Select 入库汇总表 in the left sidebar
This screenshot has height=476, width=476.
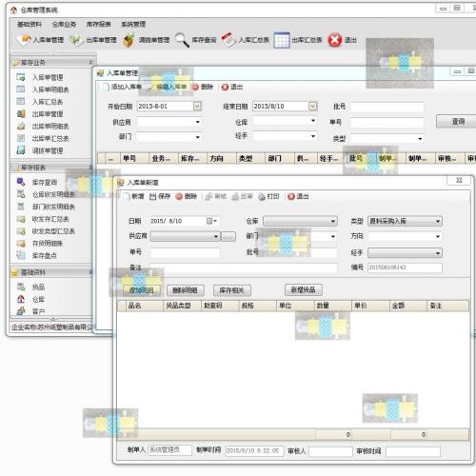[x=48, y=102]
